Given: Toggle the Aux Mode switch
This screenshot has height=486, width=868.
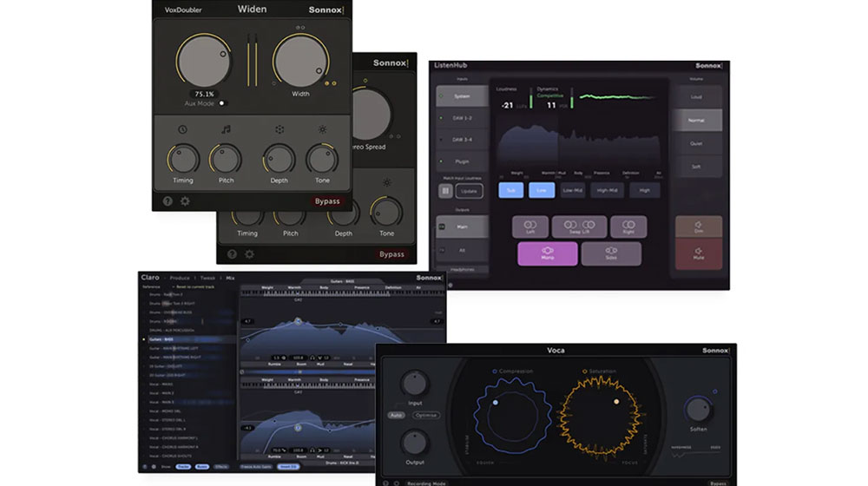Looking at the screenshot, I should coord(222,103).
